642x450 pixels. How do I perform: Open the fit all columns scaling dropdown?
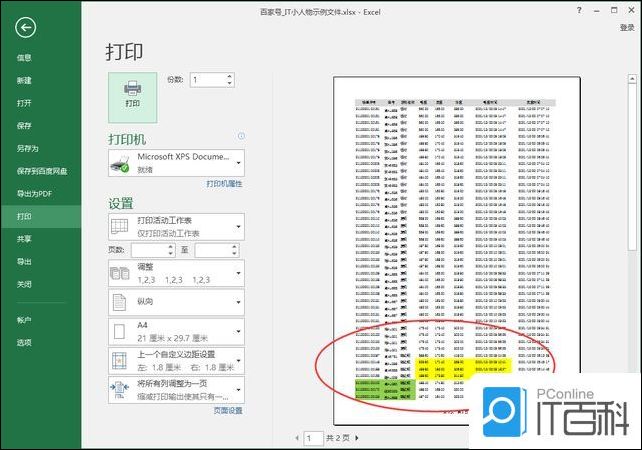pos(176,390)
